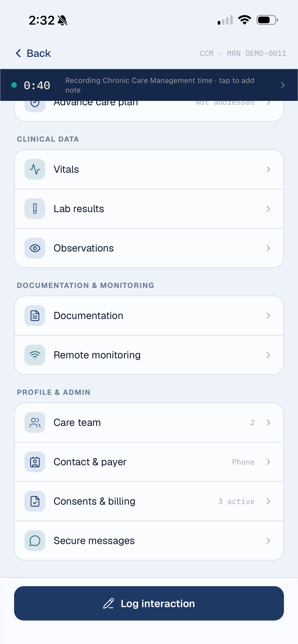Tap the silent mode bell icon

click(x=63, y=20)
